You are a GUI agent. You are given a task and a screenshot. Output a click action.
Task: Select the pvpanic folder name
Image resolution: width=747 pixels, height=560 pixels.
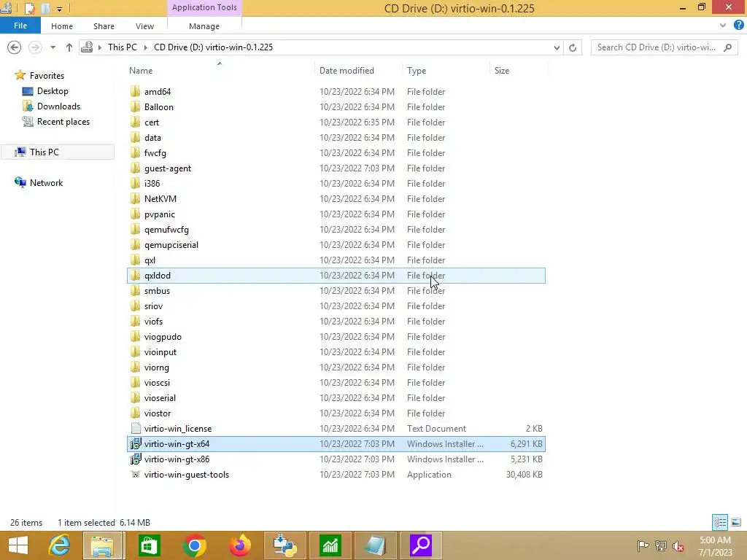(x=160, y=214)
